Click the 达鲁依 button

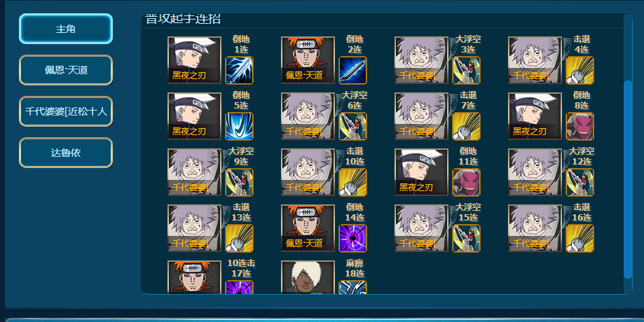point(66,153)
